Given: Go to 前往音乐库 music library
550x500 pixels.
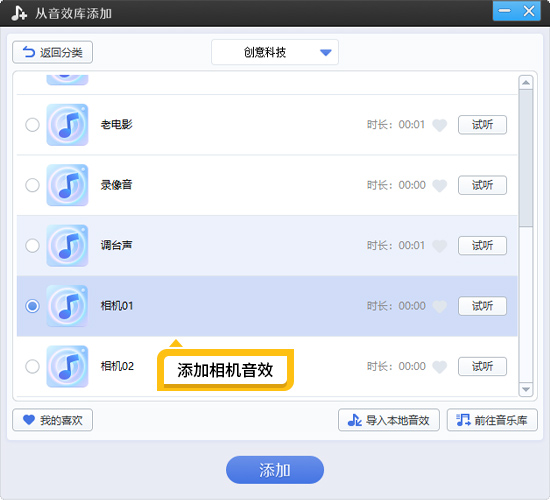Looking at the screenshot, I should click(492, 420).
